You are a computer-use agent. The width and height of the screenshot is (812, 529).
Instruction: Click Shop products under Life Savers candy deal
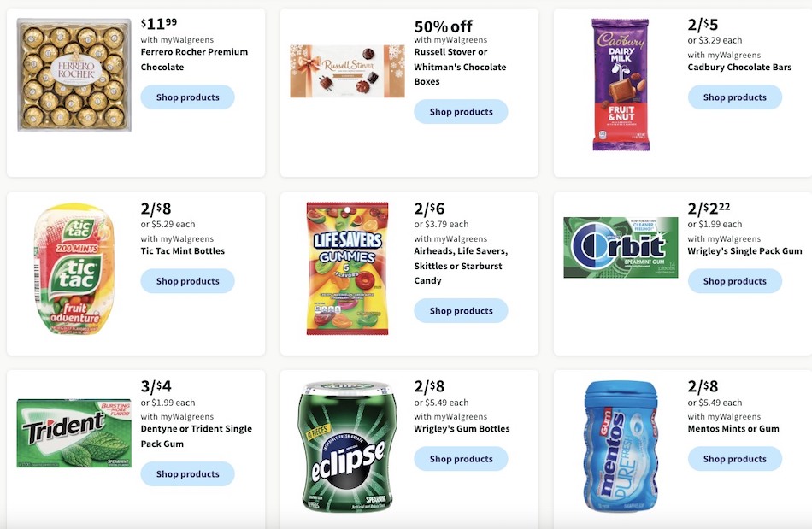click(x=461, y=310)
